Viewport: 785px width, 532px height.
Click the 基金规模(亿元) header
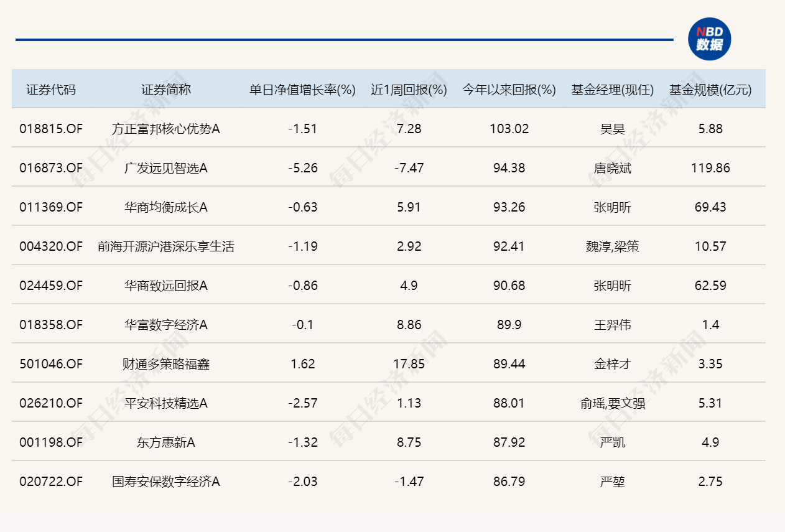pos(710,90)
